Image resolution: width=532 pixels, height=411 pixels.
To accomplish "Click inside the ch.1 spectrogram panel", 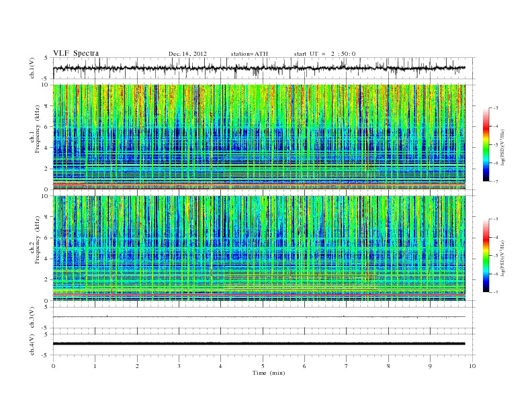I will (x=259, y=137).
